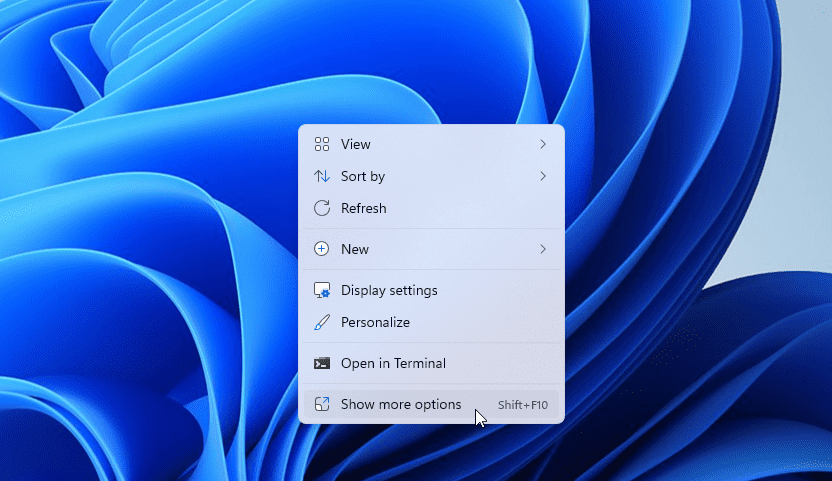Select Open in Terminal

coord(431,363)
